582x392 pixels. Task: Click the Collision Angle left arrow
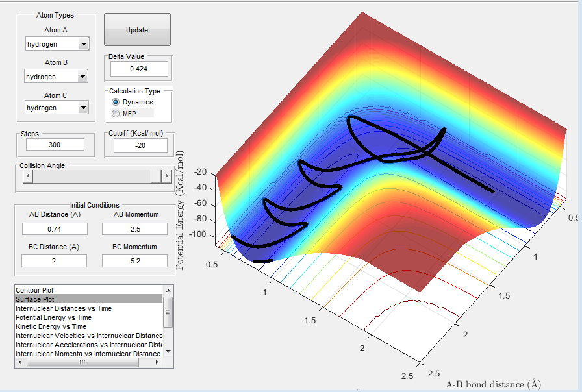[28, 176]
